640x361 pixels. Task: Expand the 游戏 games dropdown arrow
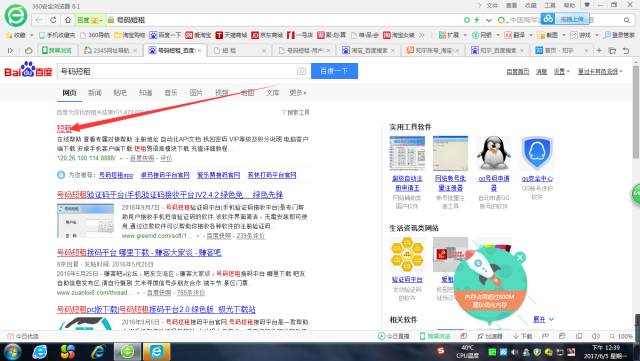(x=597, y=36)
